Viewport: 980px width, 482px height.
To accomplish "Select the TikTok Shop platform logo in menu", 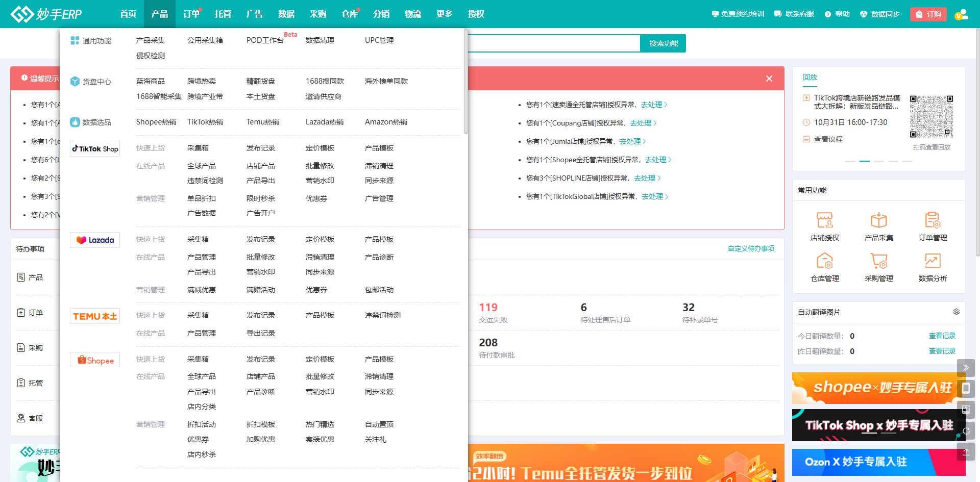I will coord(95,149).
